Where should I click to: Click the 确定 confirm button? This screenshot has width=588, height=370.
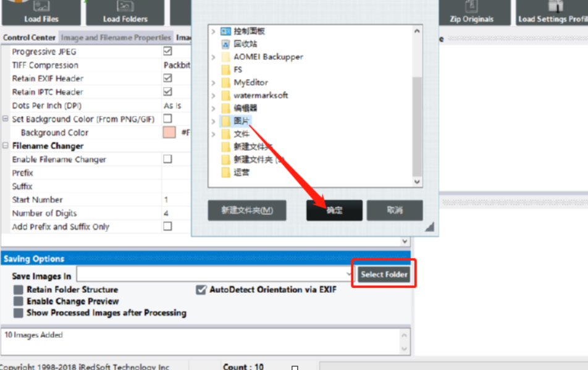(334, 210)
